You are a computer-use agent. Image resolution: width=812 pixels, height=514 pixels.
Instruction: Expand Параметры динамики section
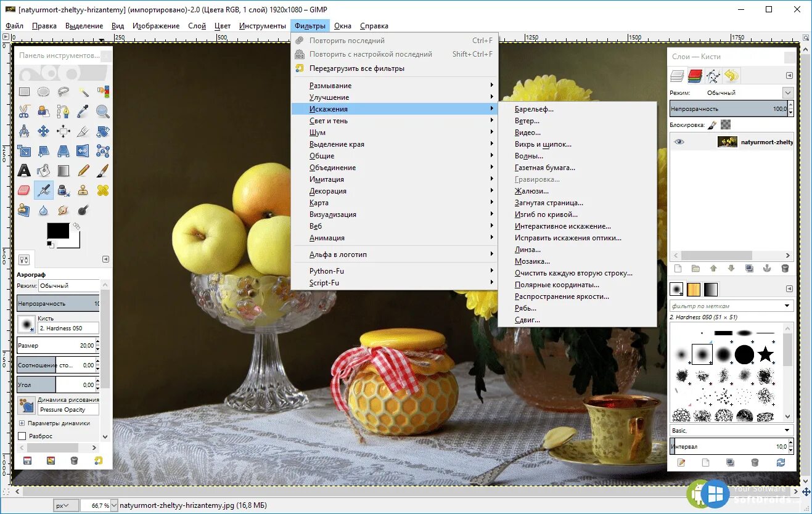tap(22, 423)
